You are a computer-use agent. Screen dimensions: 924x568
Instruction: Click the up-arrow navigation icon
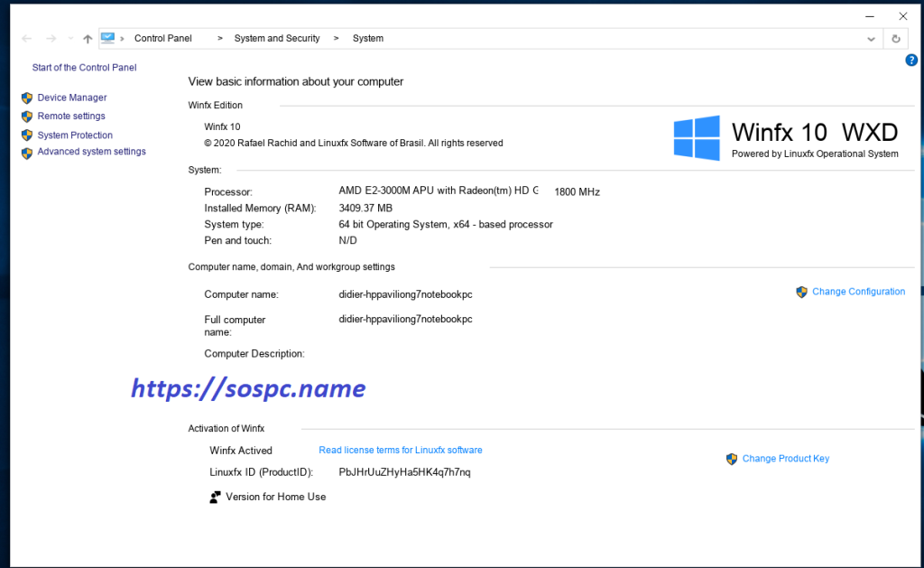tap(87, 38)
